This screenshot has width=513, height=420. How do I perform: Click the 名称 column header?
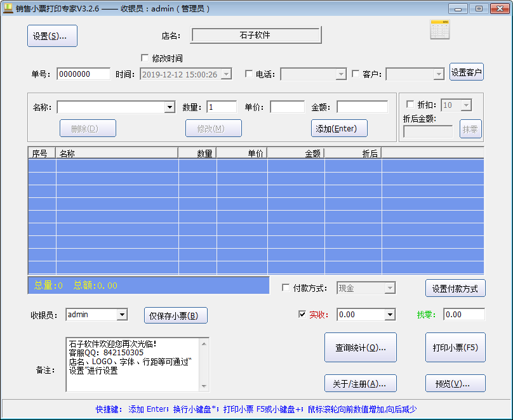117,154
